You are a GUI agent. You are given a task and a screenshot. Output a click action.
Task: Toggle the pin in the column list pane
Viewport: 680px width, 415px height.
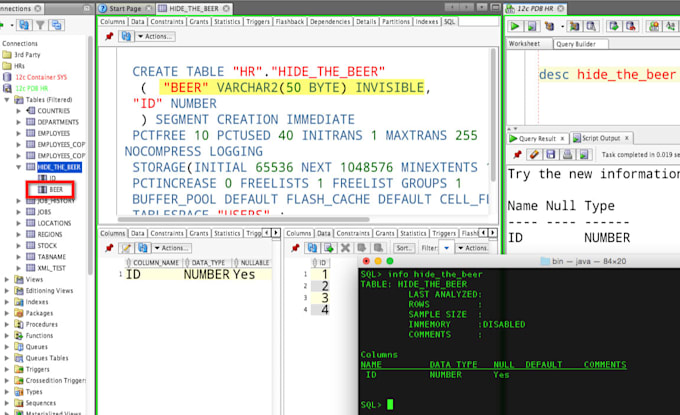(109, 248)
